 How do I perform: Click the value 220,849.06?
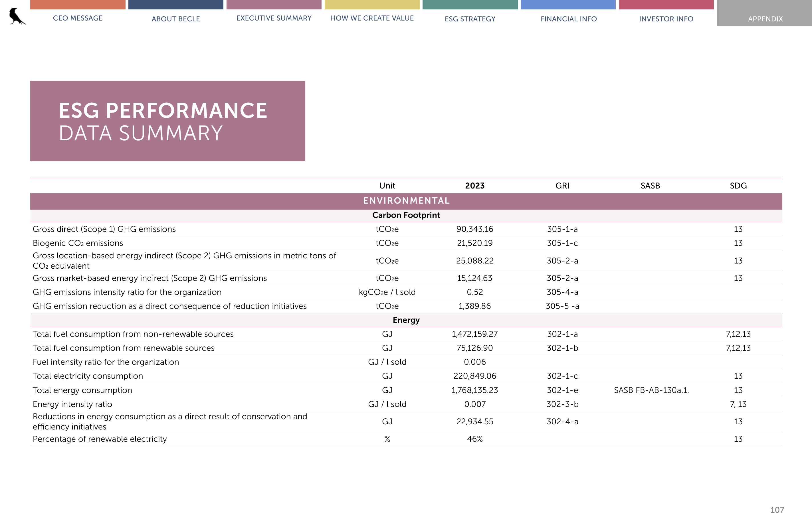(474, 376)
